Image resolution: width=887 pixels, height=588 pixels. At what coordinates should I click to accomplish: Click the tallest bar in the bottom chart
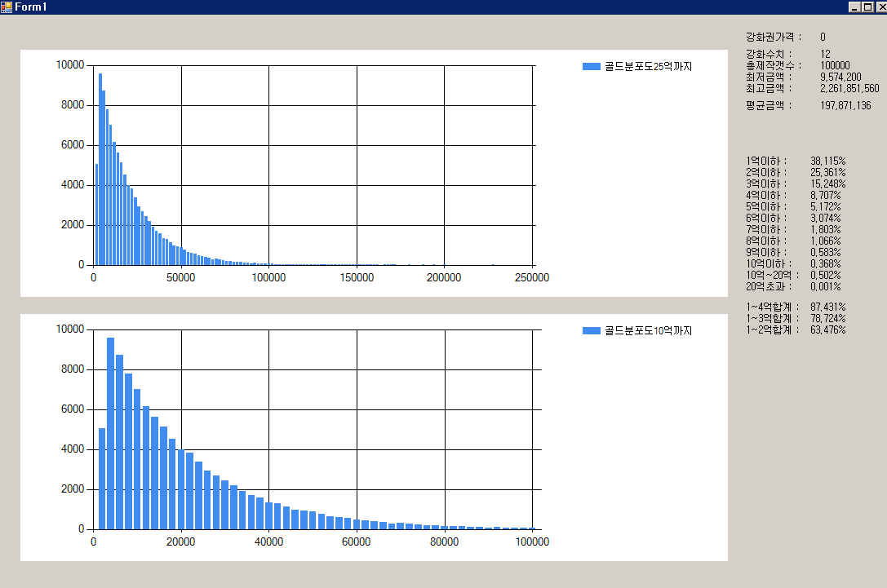pos(110,432)
